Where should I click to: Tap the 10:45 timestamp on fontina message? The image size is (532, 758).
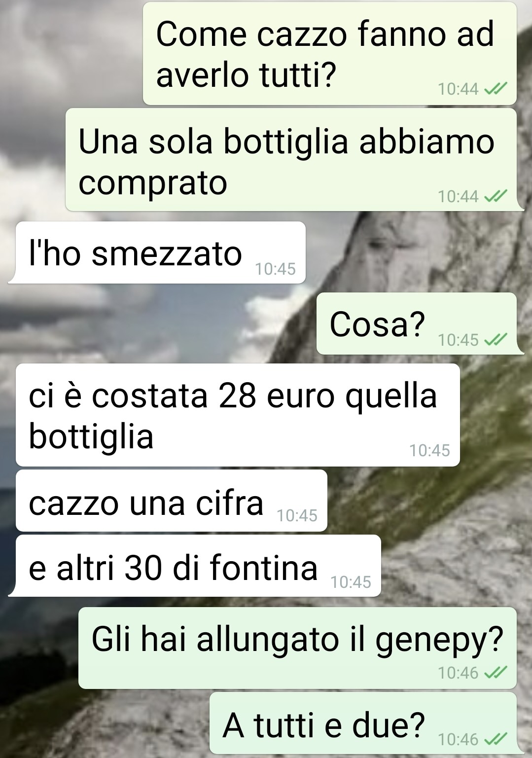(x=351, y=582)
